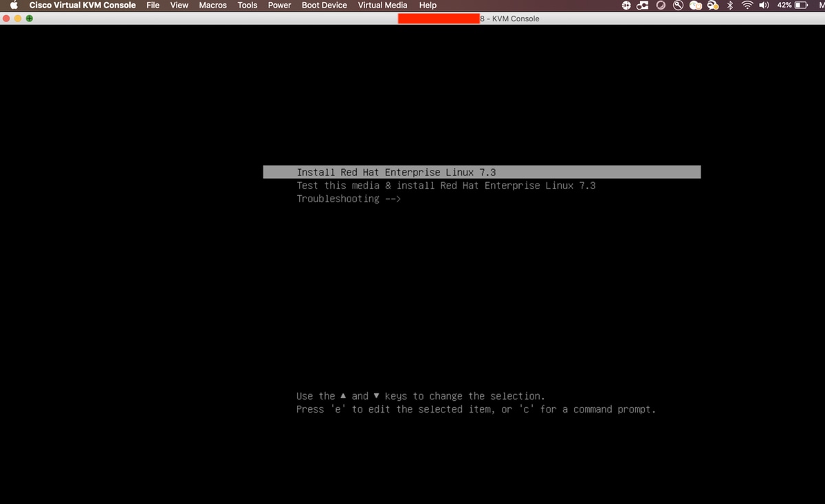Open the View menu
825x504 pixels.
tap(179, 5)
